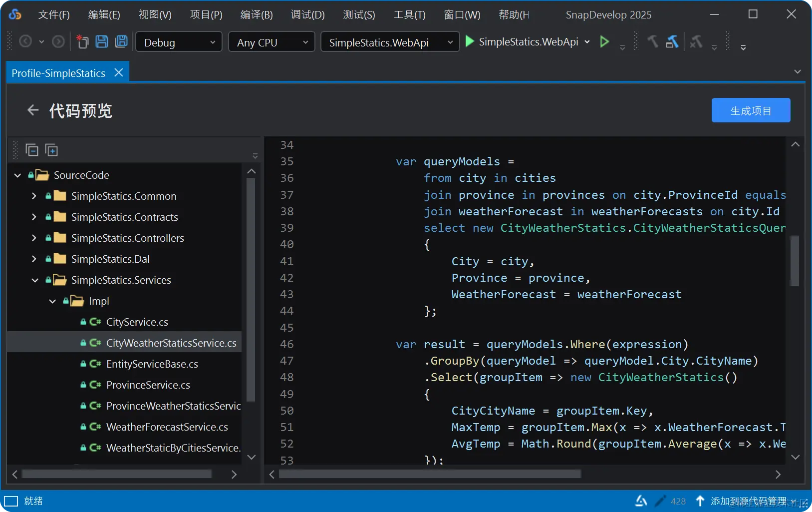
Task: Collapse the SourceCode root node
Action: tap(17, 175)
